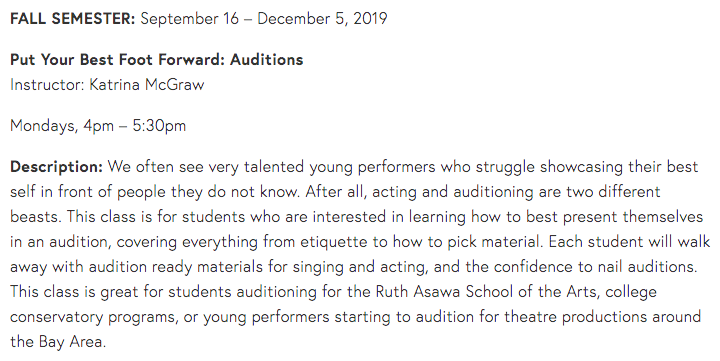Click the instructor name Katrina McGraw
This screenshot has width=720, height=361.
146,85
